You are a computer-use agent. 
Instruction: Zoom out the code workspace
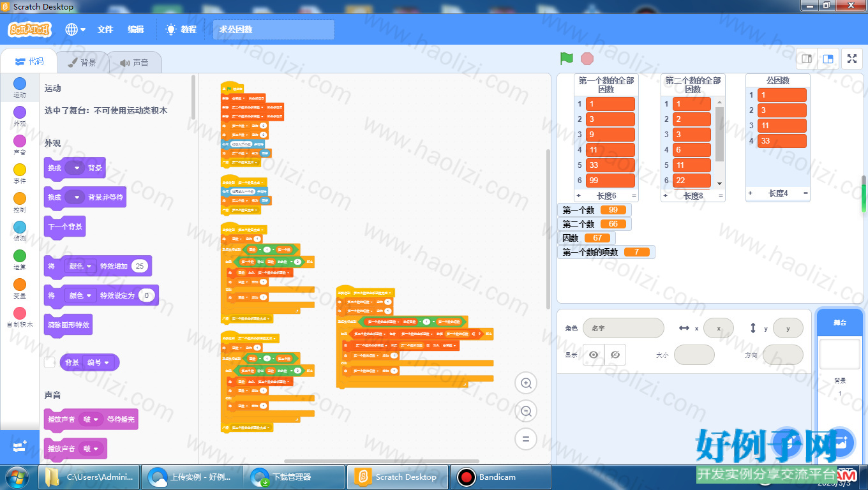[526, 411]
